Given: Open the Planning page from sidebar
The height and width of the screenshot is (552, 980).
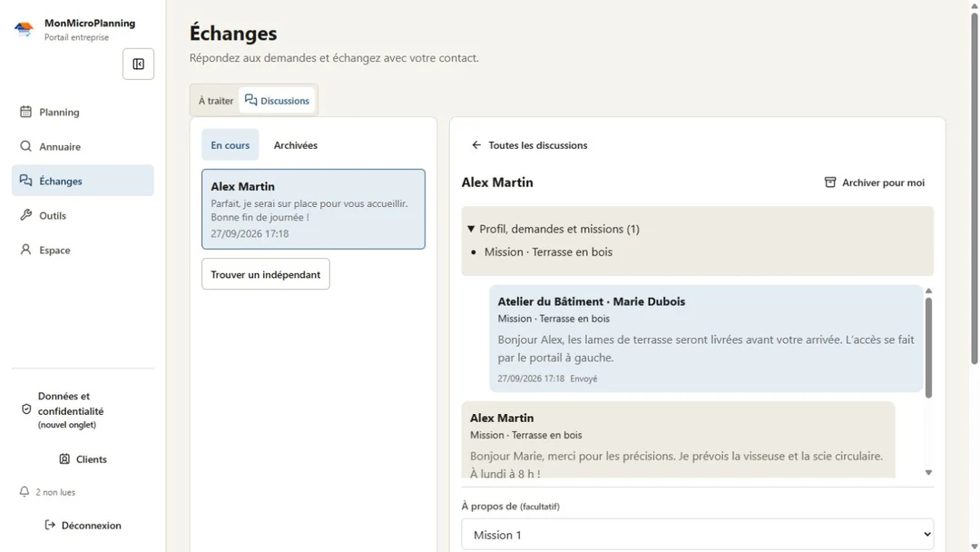Looking at the screenshot, I should (83, 112).
